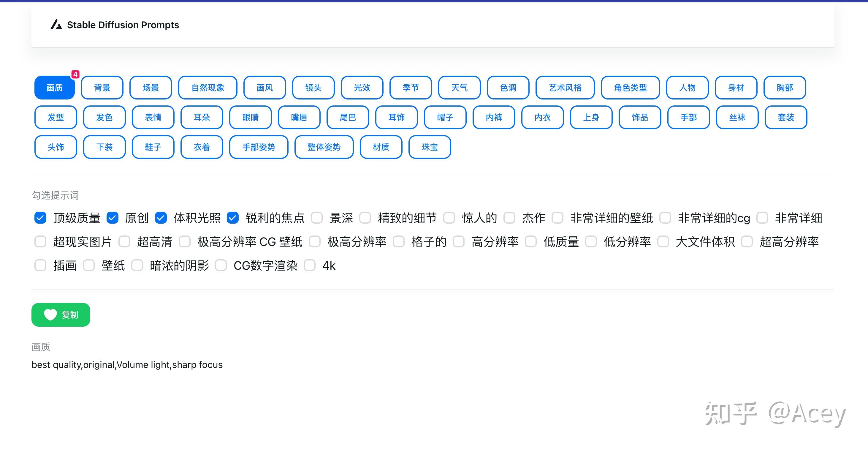Image resolution: width=868 pixels, height=452 pixels.
Task: Uncheck the 顶级质量 checkbox
Action: coord(40,218)
